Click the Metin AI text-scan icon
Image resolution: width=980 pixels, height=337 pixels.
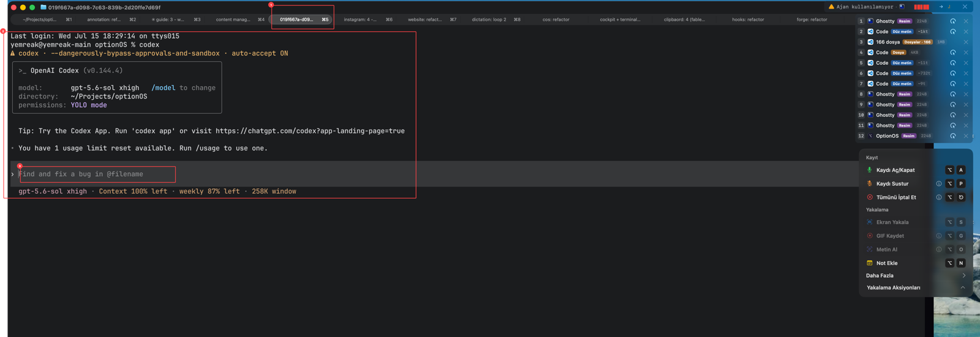[869, 250]
